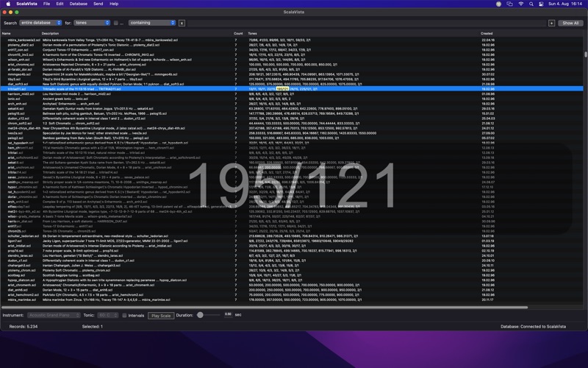Click the Show All button

click(x=570, y=24)
